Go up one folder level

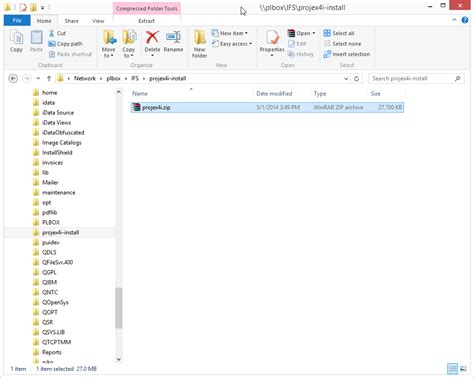[x=49, y=79]
